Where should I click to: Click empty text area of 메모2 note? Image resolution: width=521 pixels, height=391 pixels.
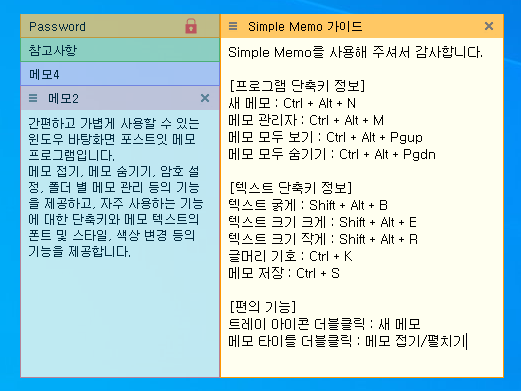(x=120, y=317)
